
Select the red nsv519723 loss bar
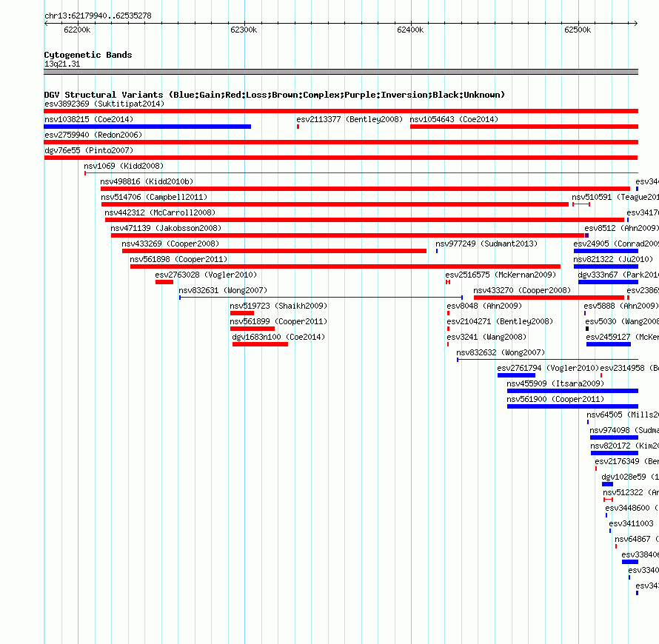[x=242, y=313]
